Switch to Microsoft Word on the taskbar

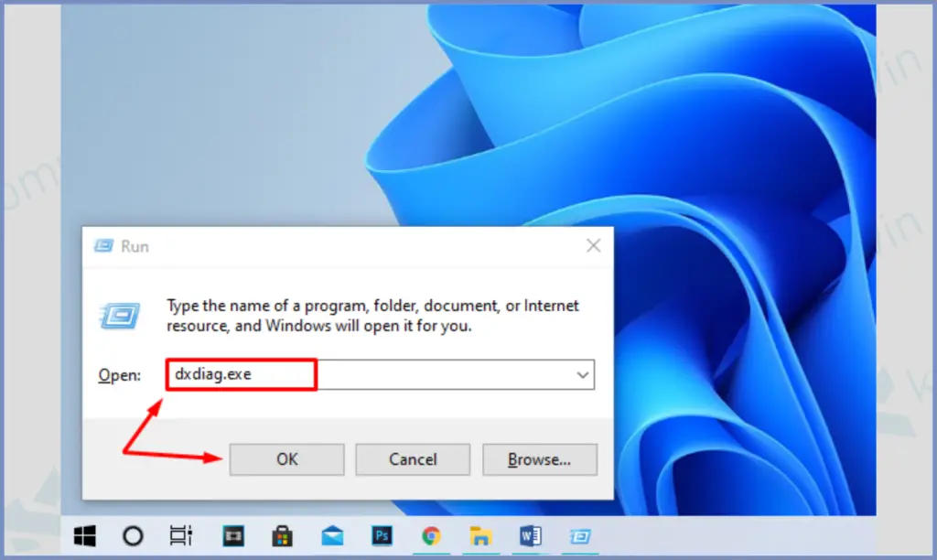tap(530, 536)
